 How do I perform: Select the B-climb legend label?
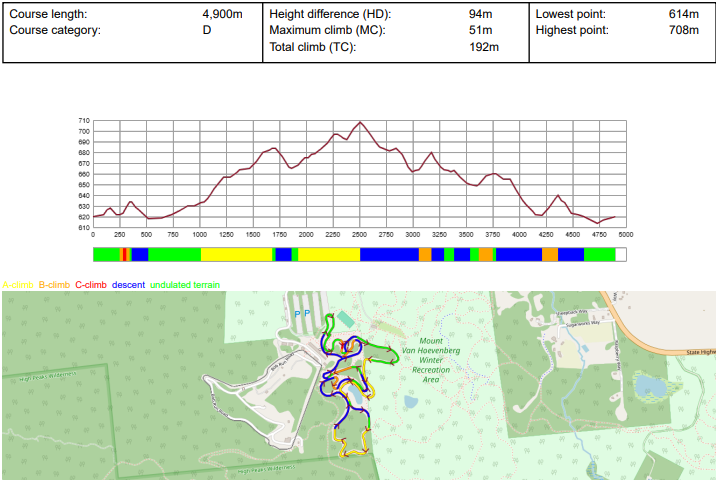click(54, 285)
